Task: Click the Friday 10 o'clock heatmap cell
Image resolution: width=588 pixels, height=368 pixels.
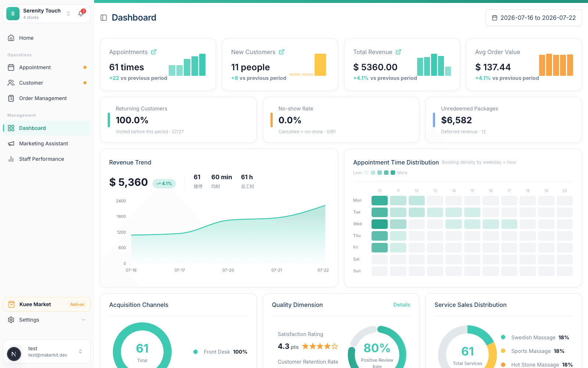Action: click(x=380, y=248)
